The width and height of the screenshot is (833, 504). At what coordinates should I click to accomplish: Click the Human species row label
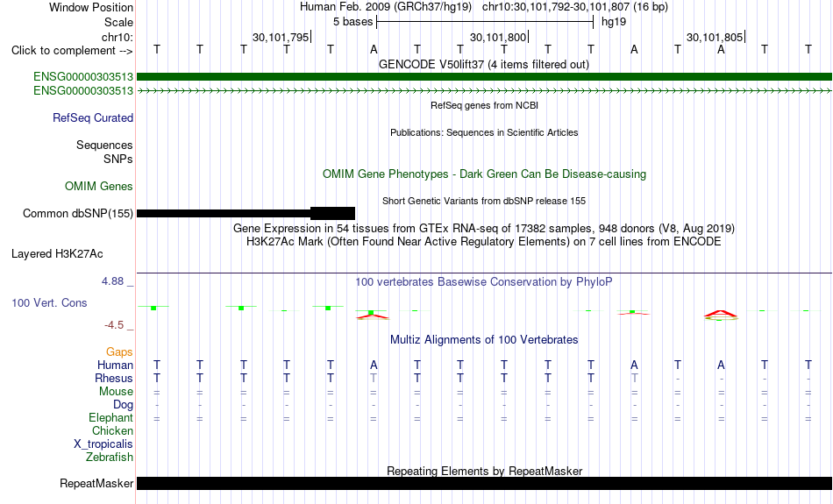pos(115,365)
